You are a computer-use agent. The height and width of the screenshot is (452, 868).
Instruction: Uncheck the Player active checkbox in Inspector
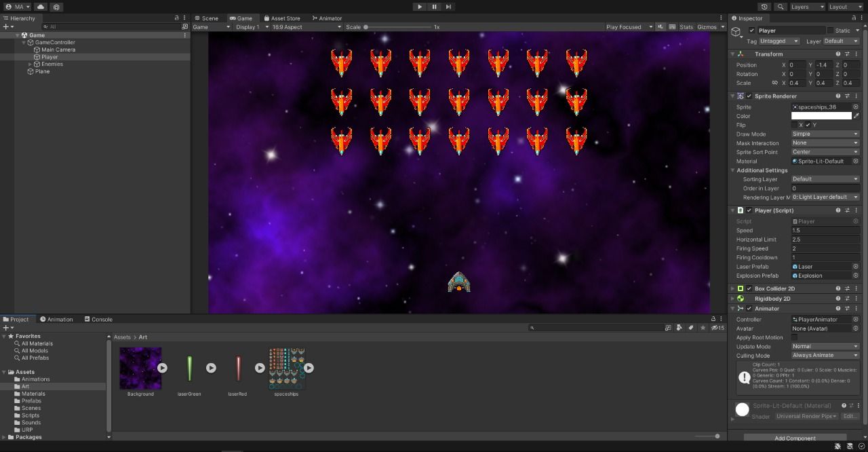click(x=750, y=30)
